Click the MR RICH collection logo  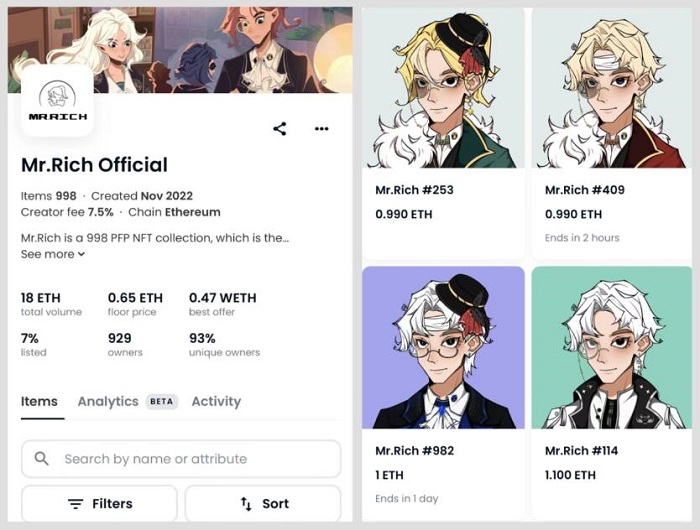(x=58, y=101)
